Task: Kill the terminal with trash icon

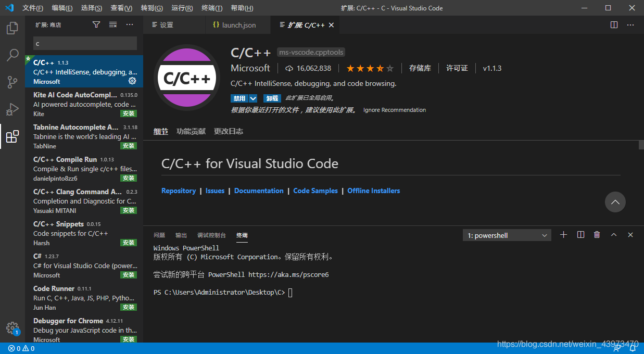Action: tap(597, 235)
